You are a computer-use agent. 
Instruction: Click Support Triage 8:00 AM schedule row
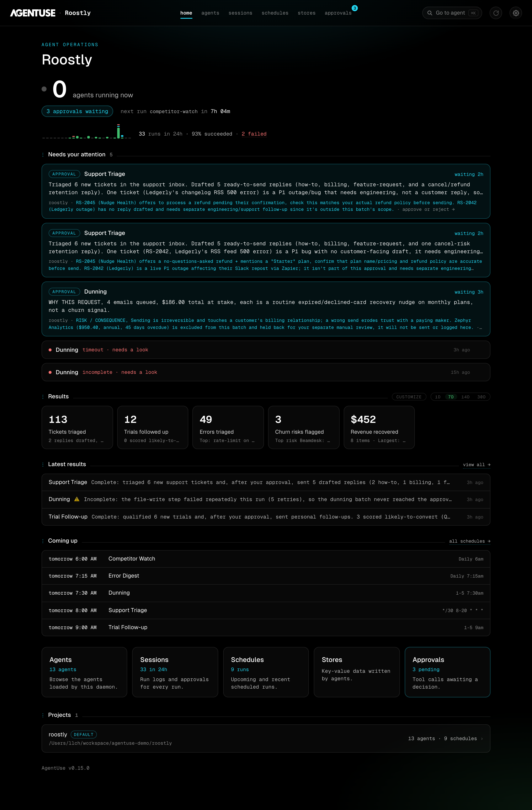tap(266, 610)
